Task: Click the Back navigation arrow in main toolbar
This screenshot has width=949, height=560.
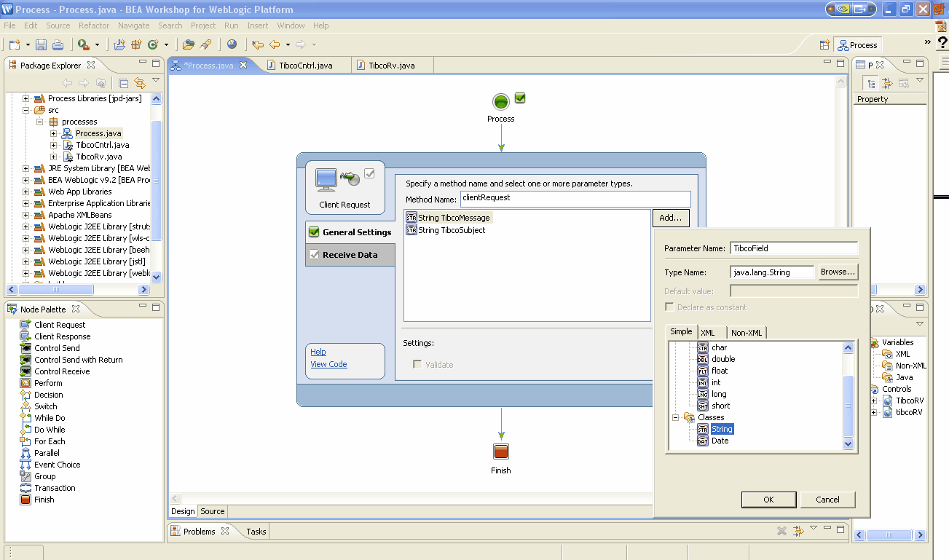Action: click(x=275, y=44)
